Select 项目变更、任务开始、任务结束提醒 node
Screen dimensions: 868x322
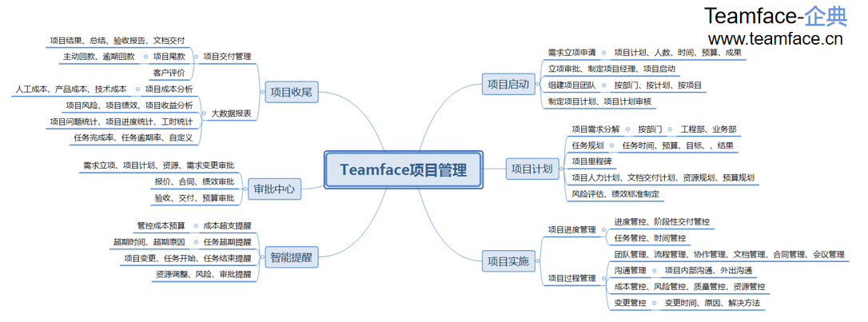(x=187, y=258)
